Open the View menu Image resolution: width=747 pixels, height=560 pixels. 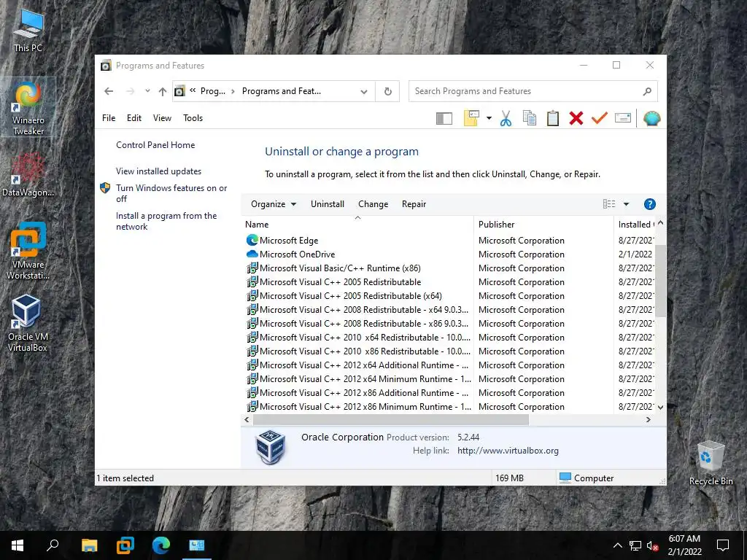[162, 118]
